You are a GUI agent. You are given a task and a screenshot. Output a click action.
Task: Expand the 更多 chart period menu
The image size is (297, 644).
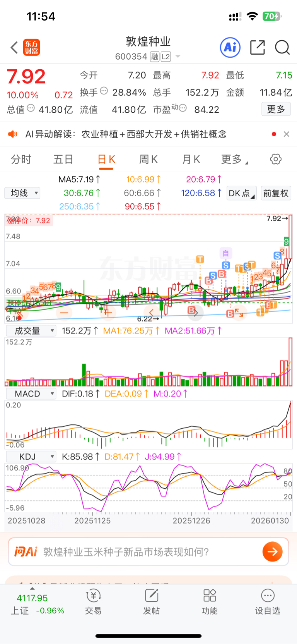point(234,159)
